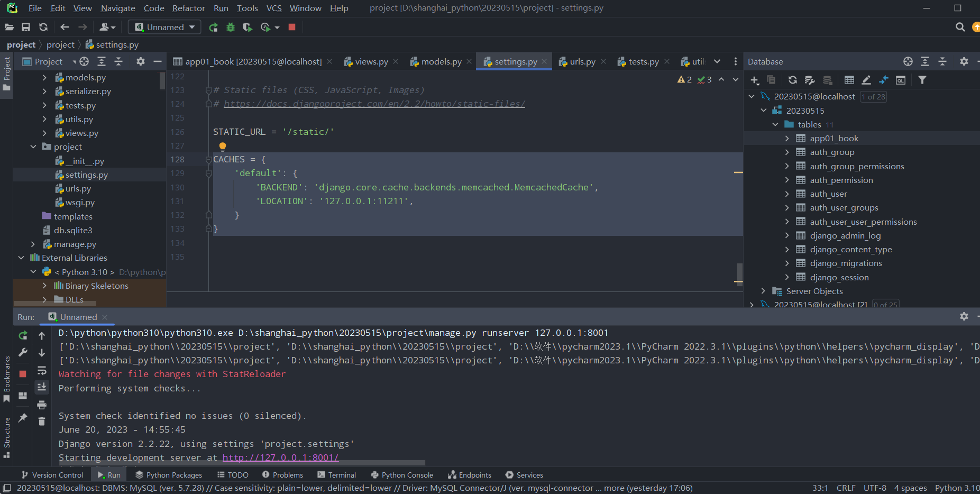Open the http://127.0.0.1:8001/ server link

coord(280,458)
